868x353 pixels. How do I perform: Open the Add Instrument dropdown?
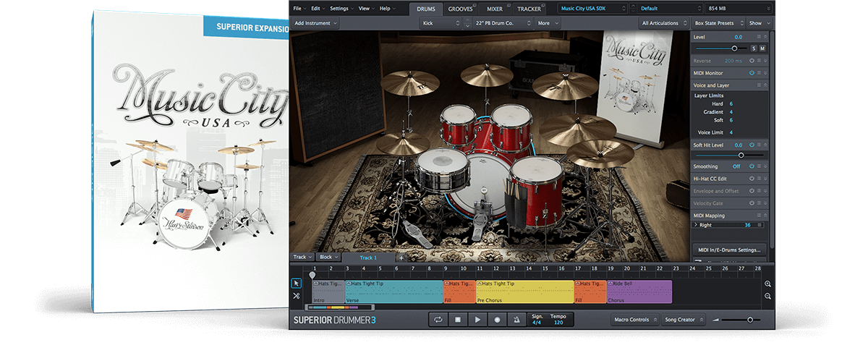point(316,23)
